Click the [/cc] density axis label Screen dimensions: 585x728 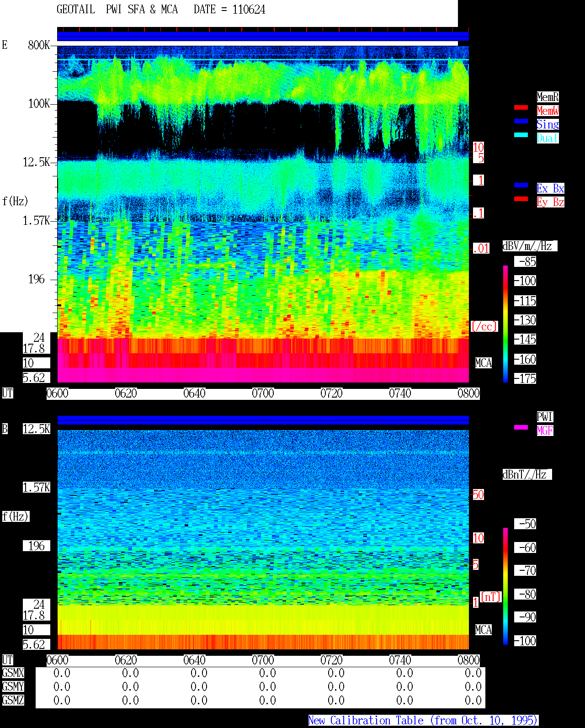point(484,327)
